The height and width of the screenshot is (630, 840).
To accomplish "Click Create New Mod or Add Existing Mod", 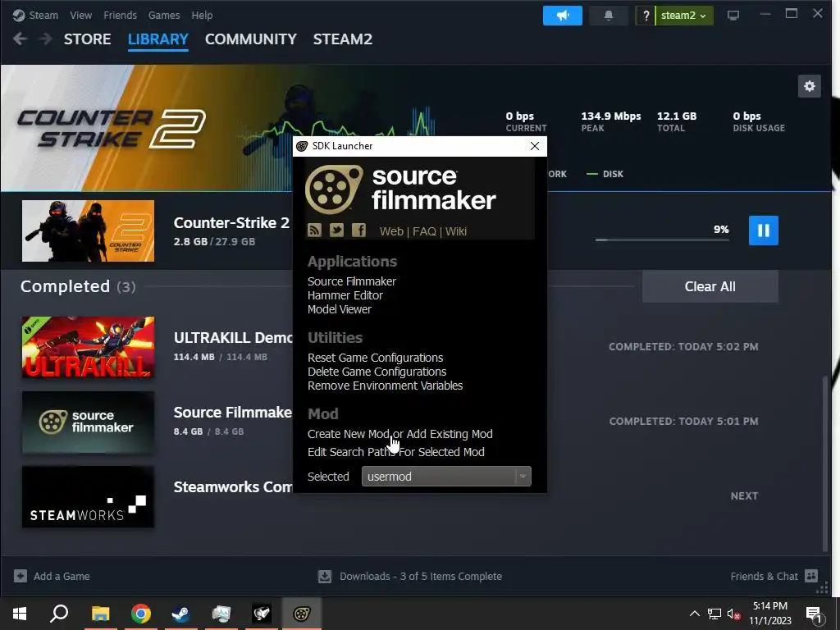I will coord(399,434).
